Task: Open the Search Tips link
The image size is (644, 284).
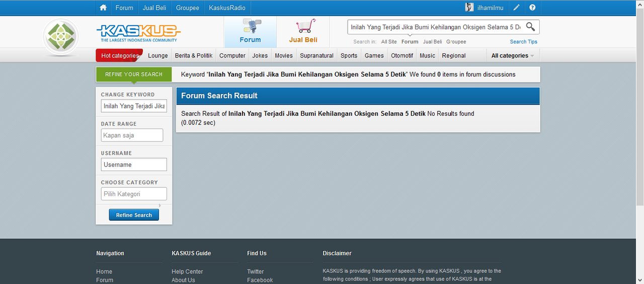Action: point(524,42)
